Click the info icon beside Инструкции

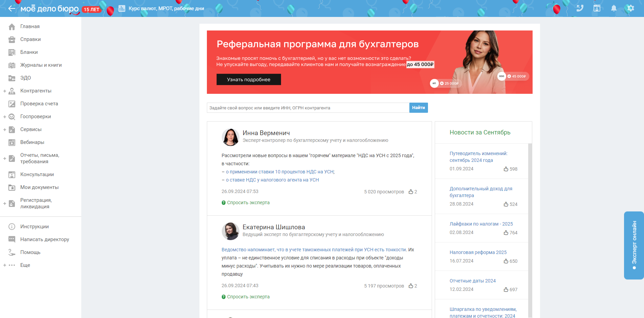(x=12, y=227)
